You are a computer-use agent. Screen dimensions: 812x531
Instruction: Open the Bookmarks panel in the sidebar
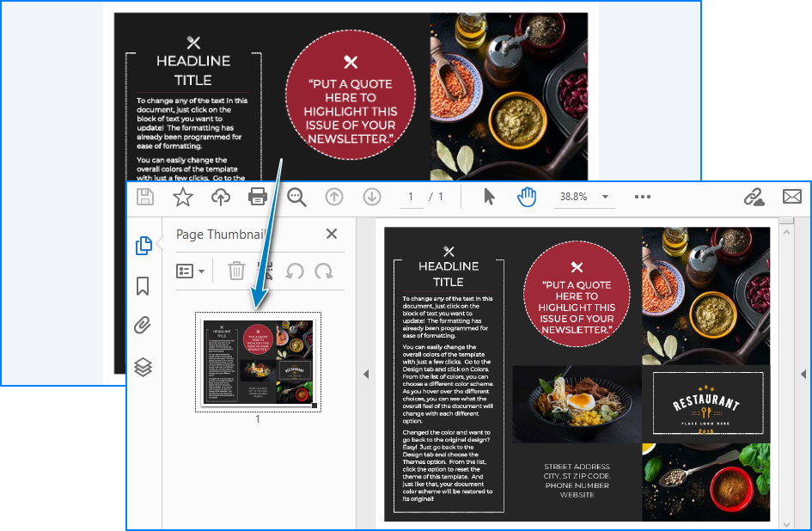[x=143, y=286]
